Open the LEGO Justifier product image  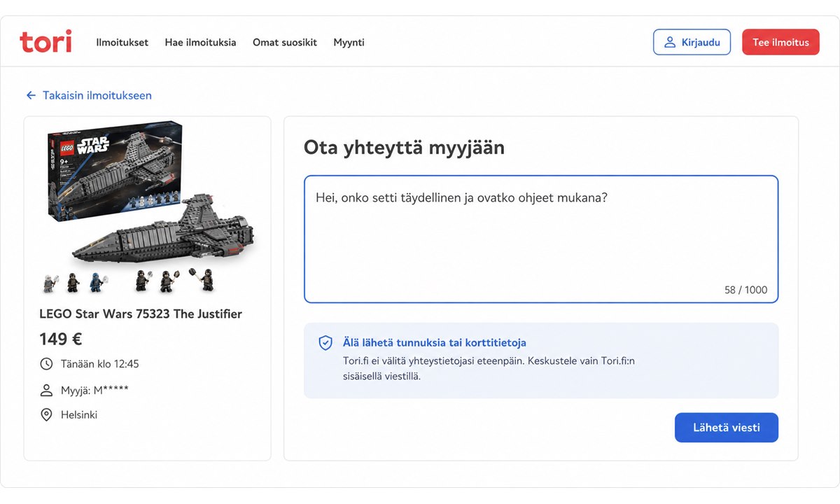(148, 207)
